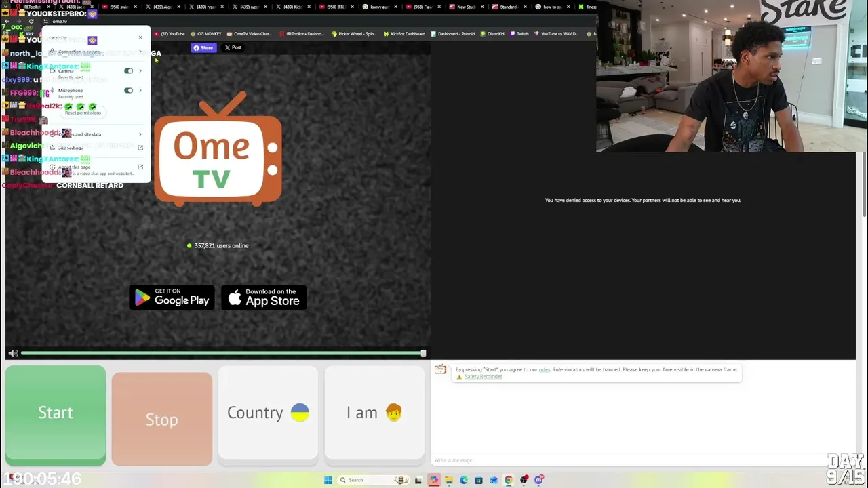The image size is (868, 488).
Task: Open the Windows Start menu
Action: (x=328, y=480)
